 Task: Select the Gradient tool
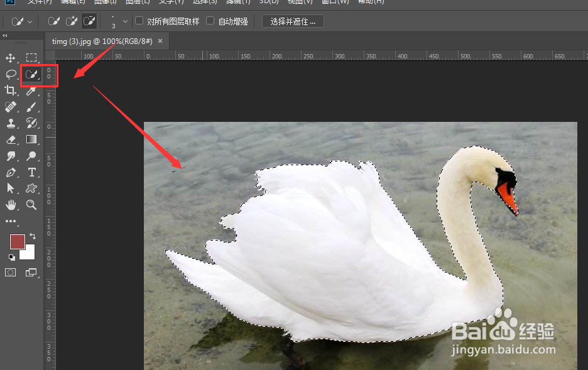[x=31, y=139]
